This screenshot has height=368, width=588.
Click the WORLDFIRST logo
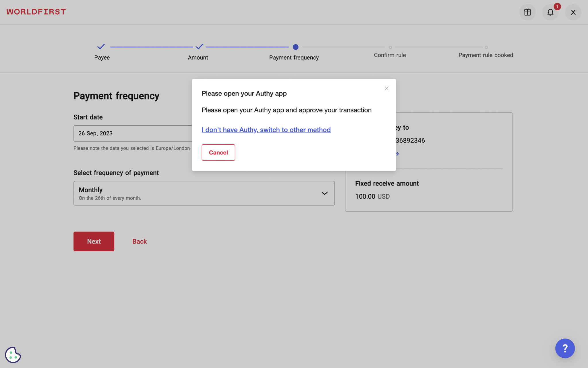(x=36, y=11)
